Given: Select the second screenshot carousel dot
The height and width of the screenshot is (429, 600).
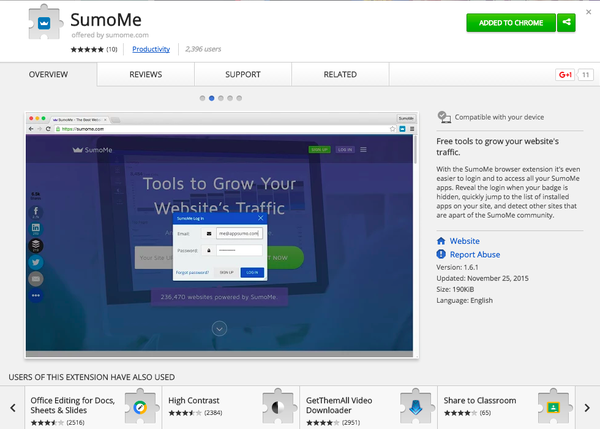Looking at the screenshot, I should 212,98.
